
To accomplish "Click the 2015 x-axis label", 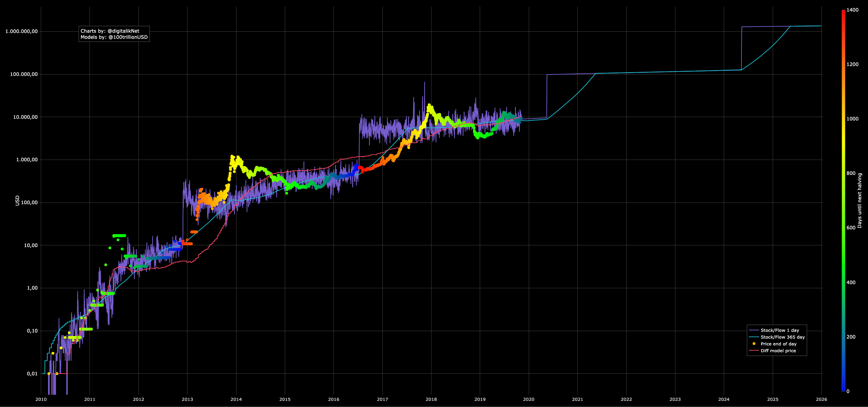I will pyautogui.click(x=285, y=399).
